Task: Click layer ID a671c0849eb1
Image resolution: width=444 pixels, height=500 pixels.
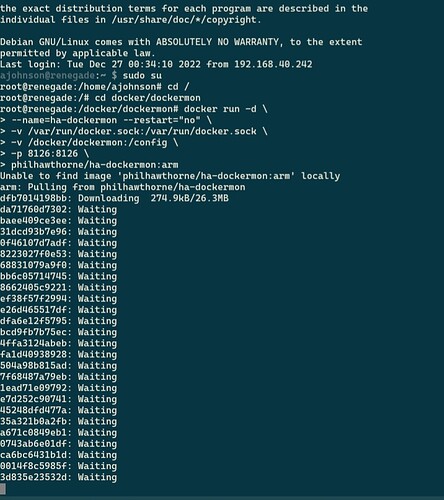Action: click(33, 433)
